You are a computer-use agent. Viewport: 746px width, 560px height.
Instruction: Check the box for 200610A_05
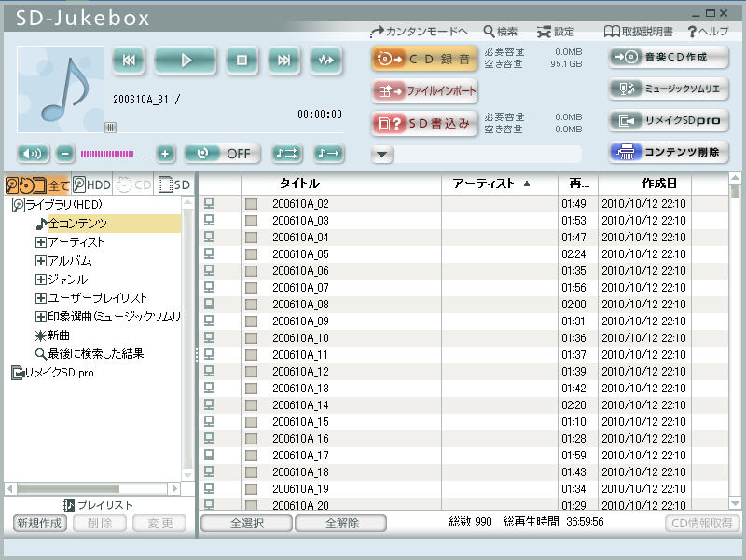[251, 254]
